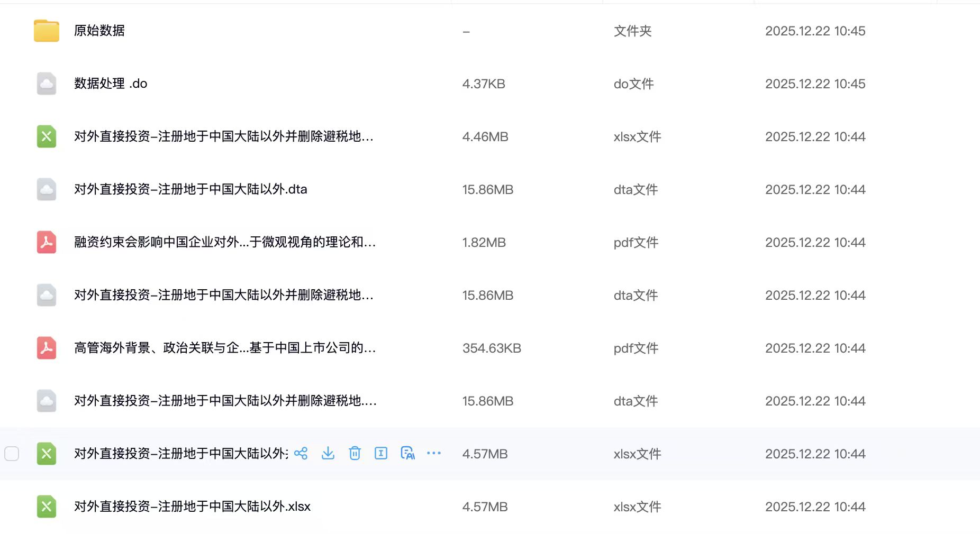This screenshot has width=980, height=534.
Task: Click the modified date of the 原始数据 folder
Action: tap(815, 31)
